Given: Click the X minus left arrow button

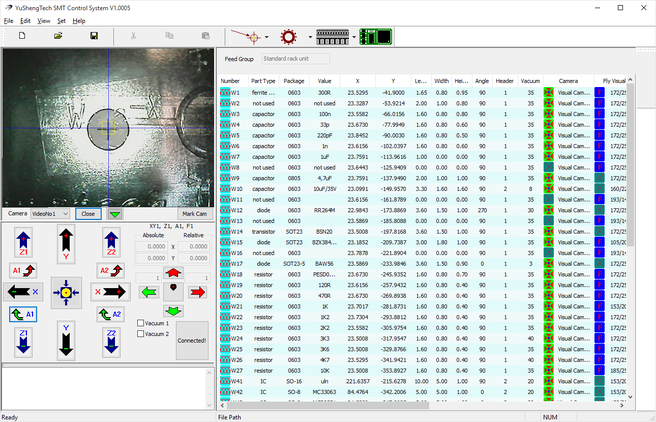Looking at the screenshot, I should (22, 291).
